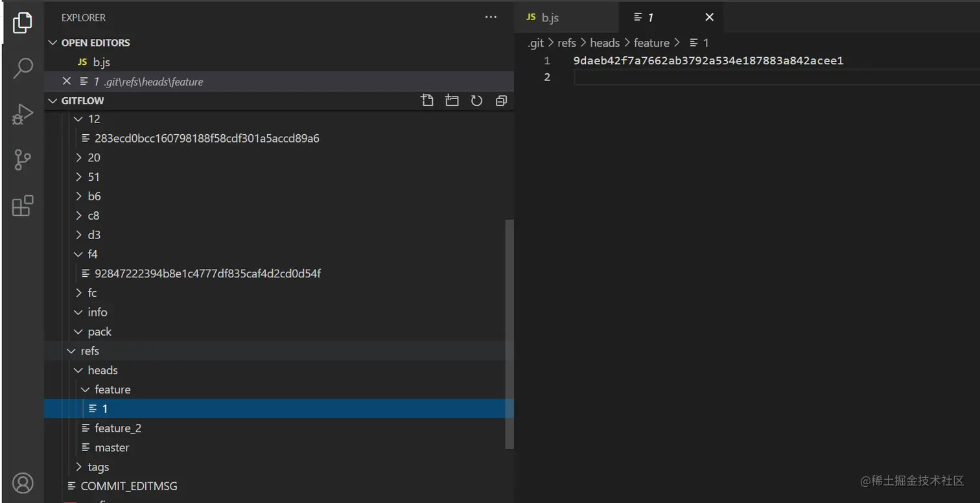This screenshot has width=980, height=503.
Task: Click the file icon next to COMMIT_EDITMSG
Action: pos(72,486)
